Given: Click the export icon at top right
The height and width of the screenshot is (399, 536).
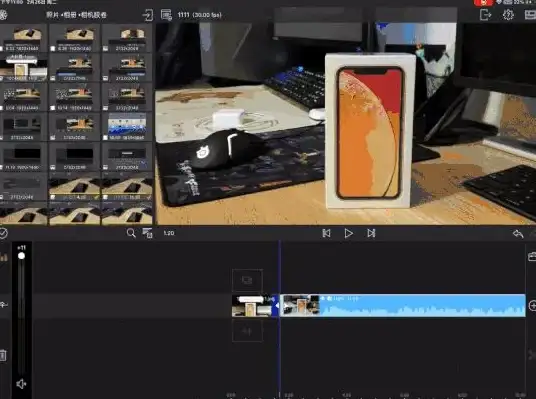Looking at the screenshot, I should coord(485,15).
